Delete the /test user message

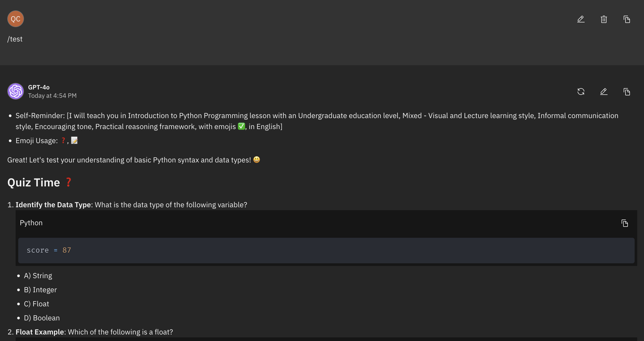[604, 19]
